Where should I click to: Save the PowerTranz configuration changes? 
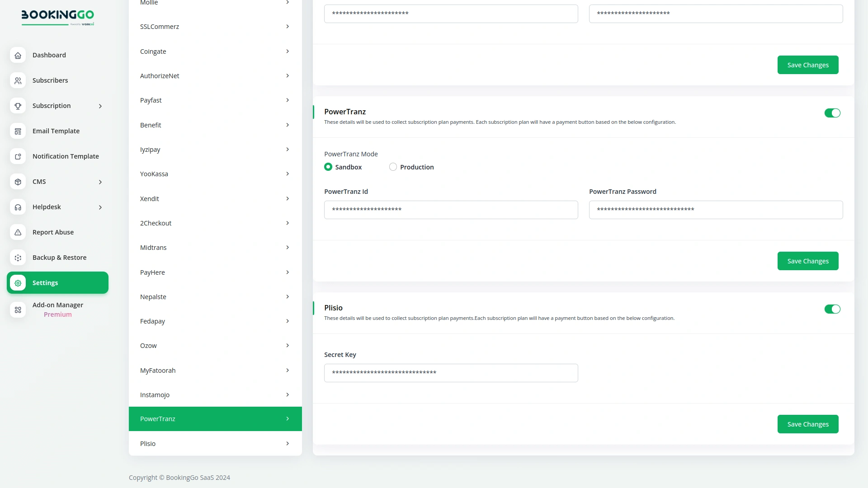[807, 261]
